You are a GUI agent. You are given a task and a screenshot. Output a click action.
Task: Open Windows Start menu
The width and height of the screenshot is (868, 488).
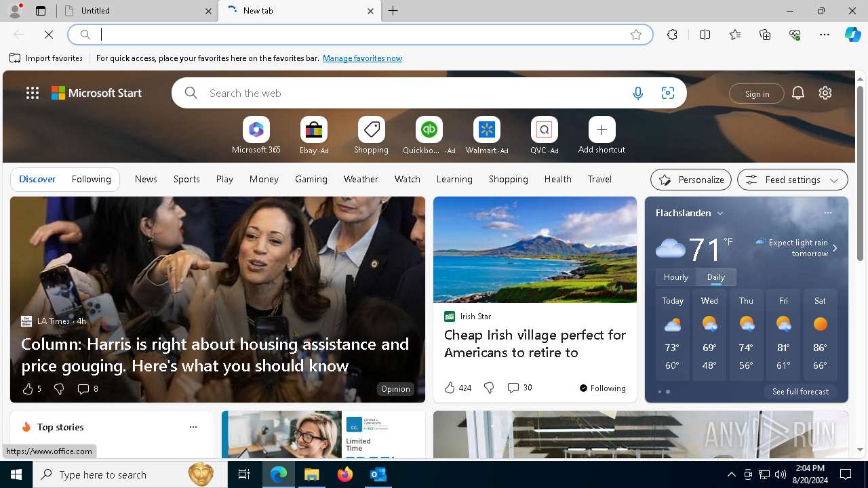point(16,474)
